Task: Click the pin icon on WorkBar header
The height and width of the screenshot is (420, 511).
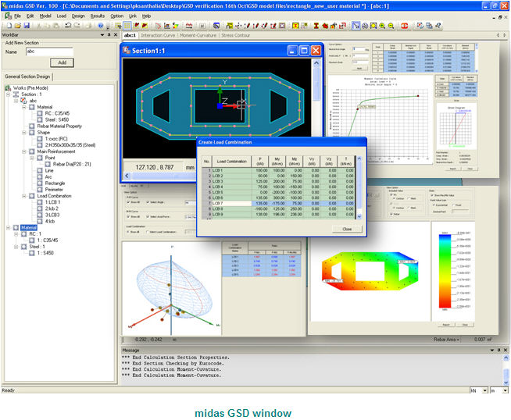Action: coord(109,34)
